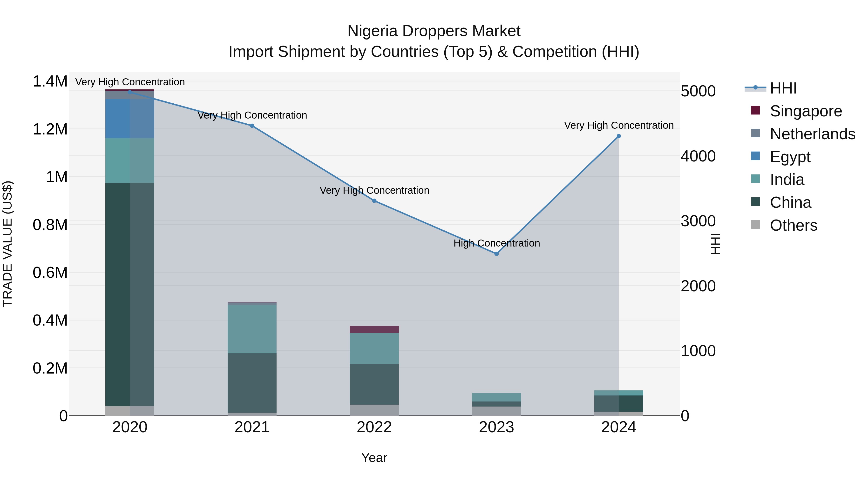Click the China segment of 2020 bar
This screenshot has height=488, width=868.
[x=130, y=294]
